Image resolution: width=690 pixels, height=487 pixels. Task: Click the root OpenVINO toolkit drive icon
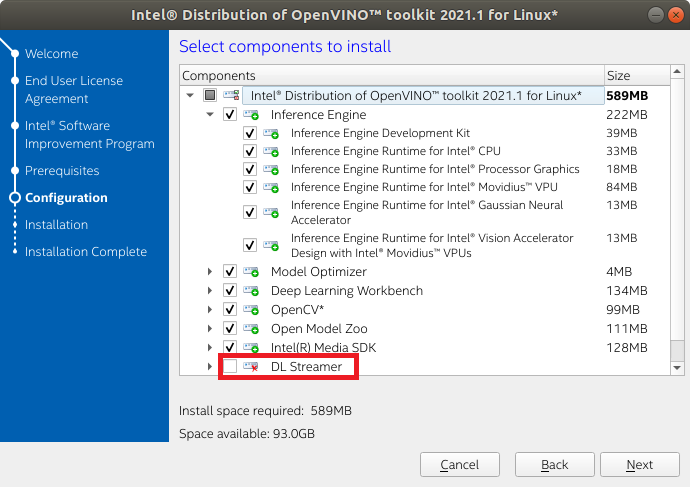pyautogui.click(x=231, y=96)
